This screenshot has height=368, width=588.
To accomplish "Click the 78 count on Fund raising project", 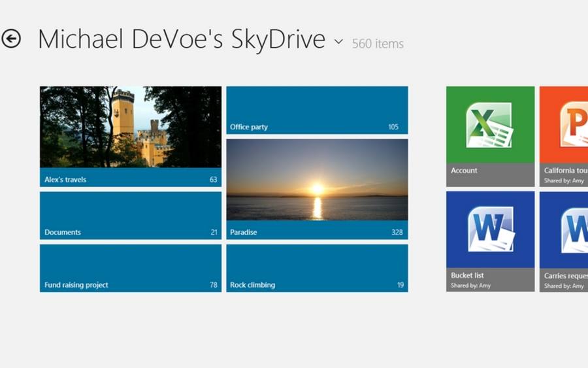I will (214, 285).
